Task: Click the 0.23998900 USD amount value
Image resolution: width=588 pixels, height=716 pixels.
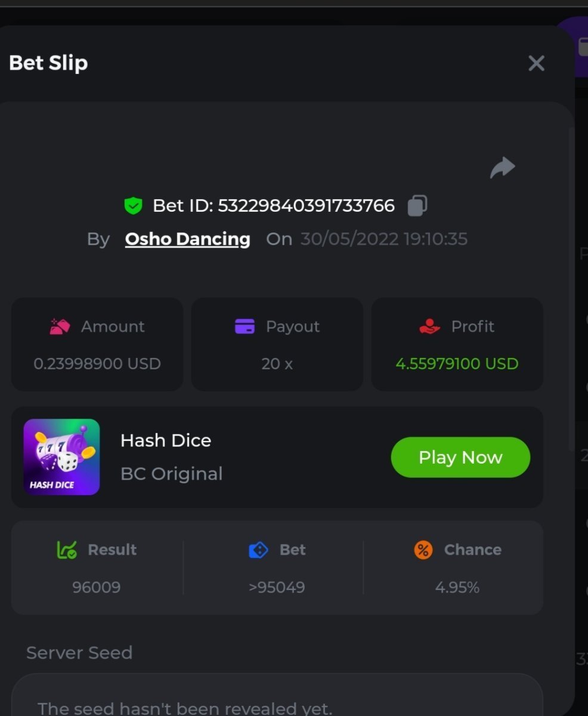Action: 97,363
